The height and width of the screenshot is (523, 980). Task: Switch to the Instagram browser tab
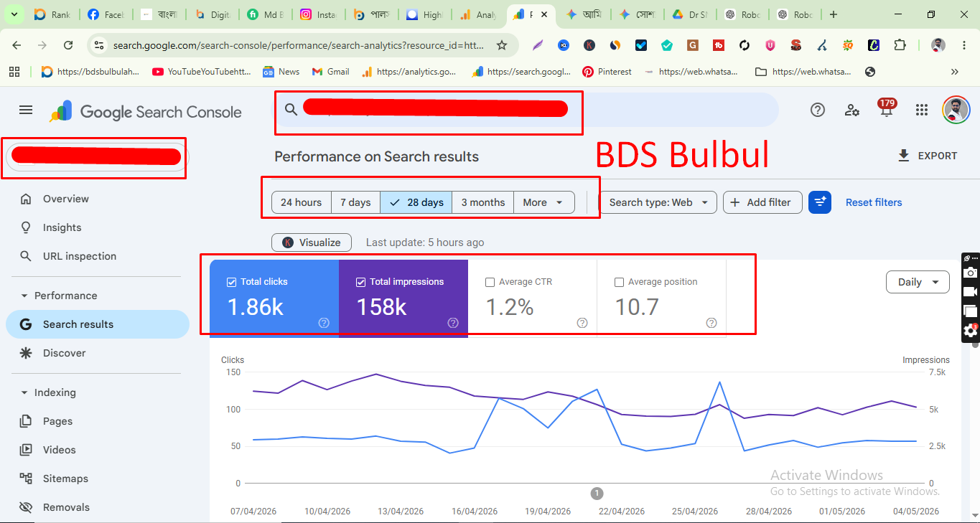point(318,14)
